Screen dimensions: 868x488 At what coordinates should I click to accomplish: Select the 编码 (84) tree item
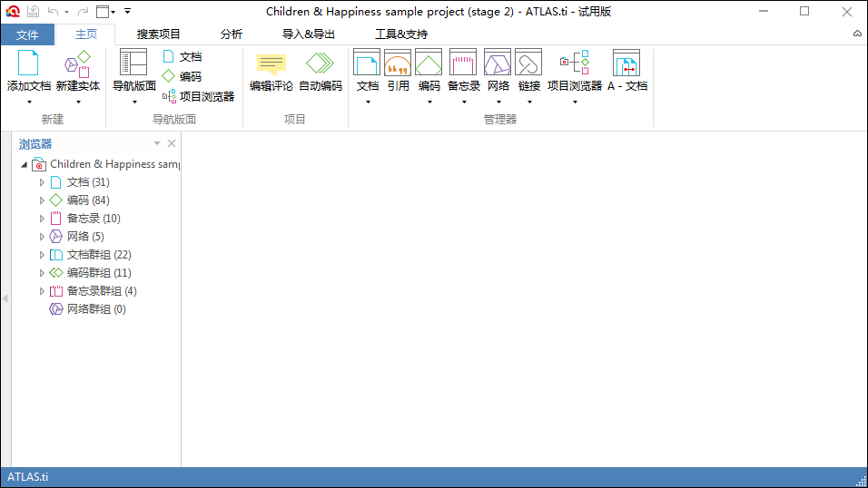click(80, 200)
